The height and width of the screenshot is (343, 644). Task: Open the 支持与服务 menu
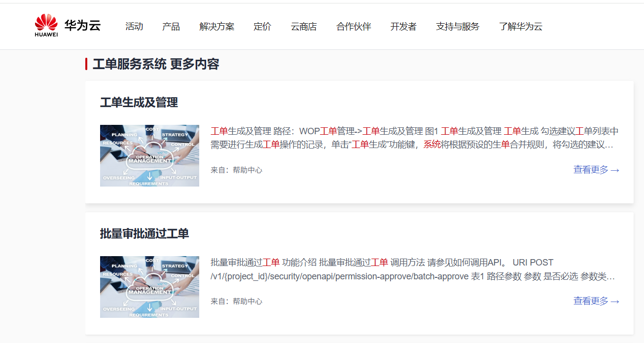(458, 27)
